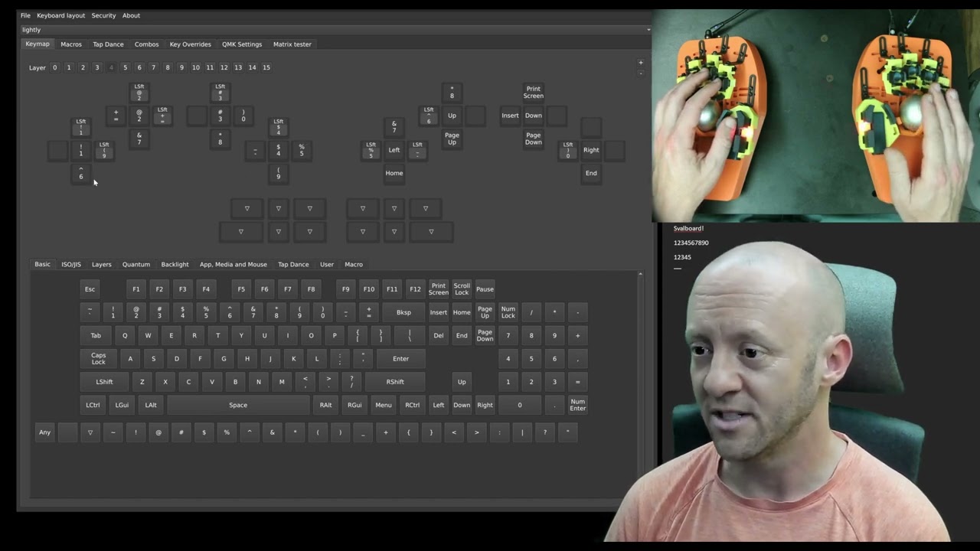Pick the Q key from the palette

pos(125,335)
